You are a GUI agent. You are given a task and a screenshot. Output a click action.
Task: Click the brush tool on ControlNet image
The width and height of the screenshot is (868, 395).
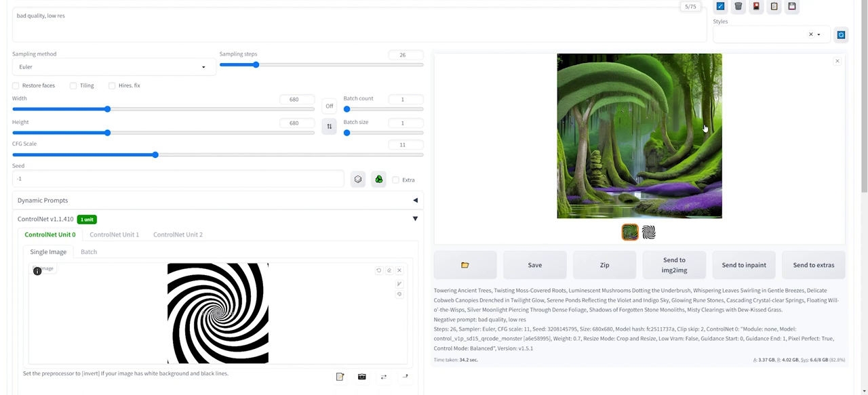coord(399,284)
